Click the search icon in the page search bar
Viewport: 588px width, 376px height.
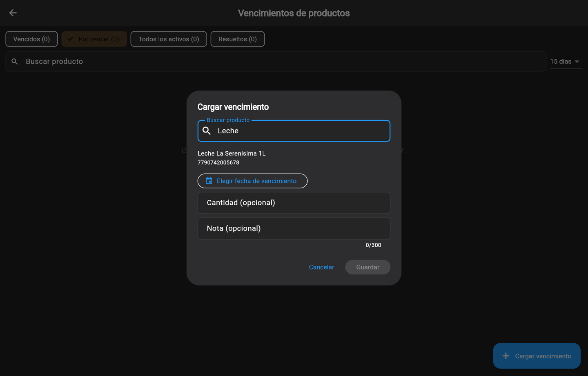tap(15, 62)
